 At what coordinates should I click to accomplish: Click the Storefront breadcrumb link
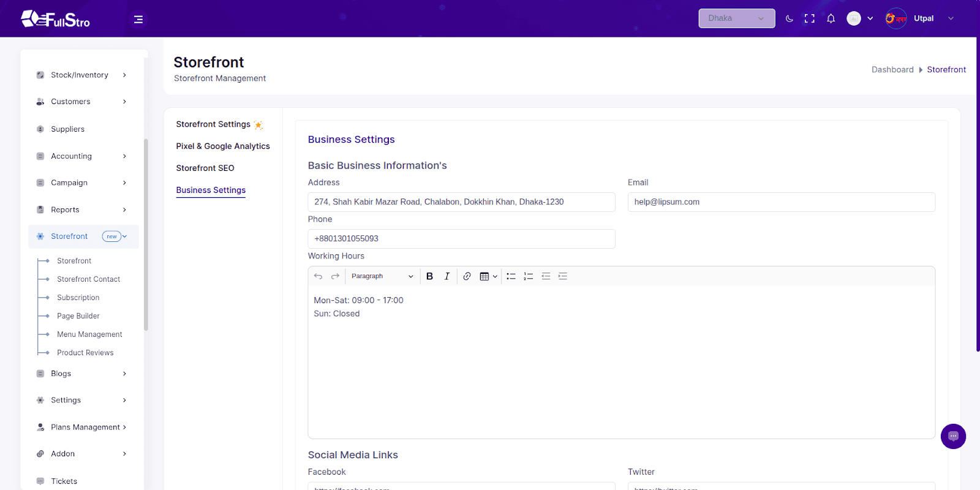click(x=946, y=70)
